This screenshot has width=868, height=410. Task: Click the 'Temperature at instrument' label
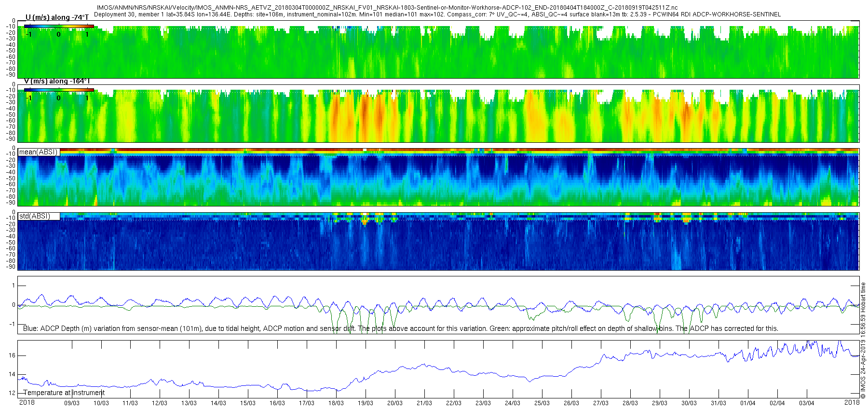tap(64, 393)
